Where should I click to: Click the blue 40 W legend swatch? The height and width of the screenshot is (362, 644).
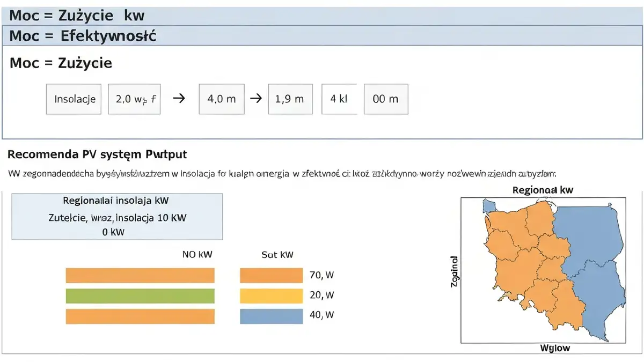[272, 316]
